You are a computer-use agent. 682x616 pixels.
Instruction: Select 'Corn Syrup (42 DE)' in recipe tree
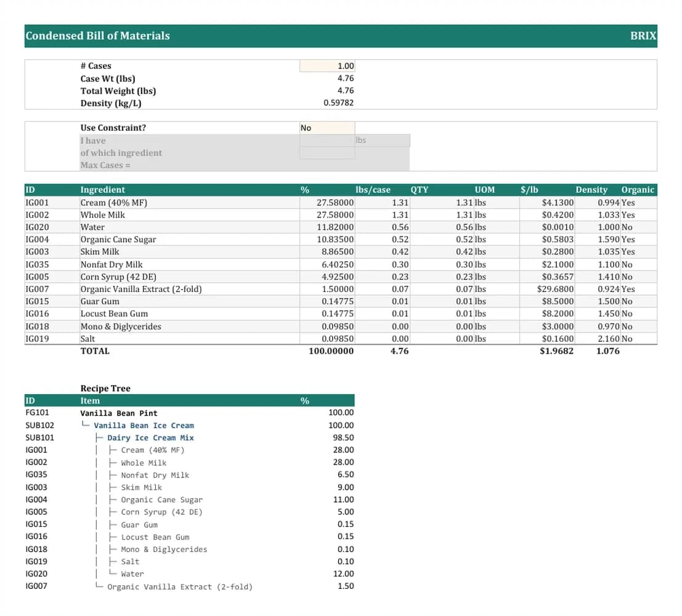point(162,512)
